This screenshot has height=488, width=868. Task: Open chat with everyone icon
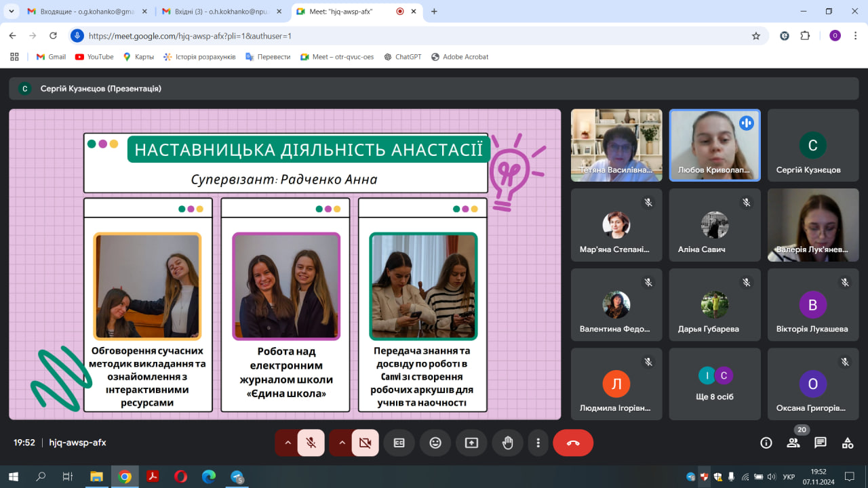[x=821, y=443]
